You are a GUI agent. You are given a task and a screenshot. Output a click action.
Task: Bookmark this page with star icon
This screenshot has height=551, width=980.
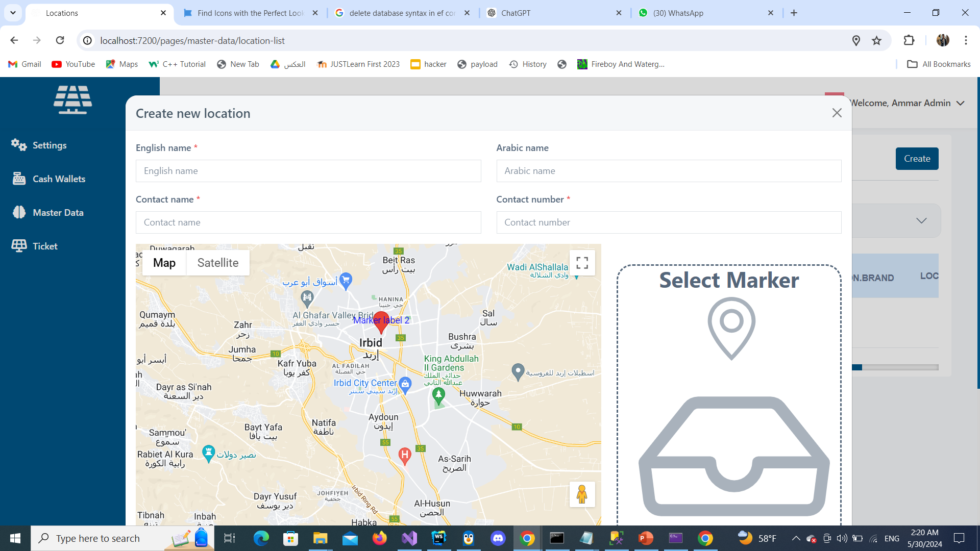pos(876,41)
